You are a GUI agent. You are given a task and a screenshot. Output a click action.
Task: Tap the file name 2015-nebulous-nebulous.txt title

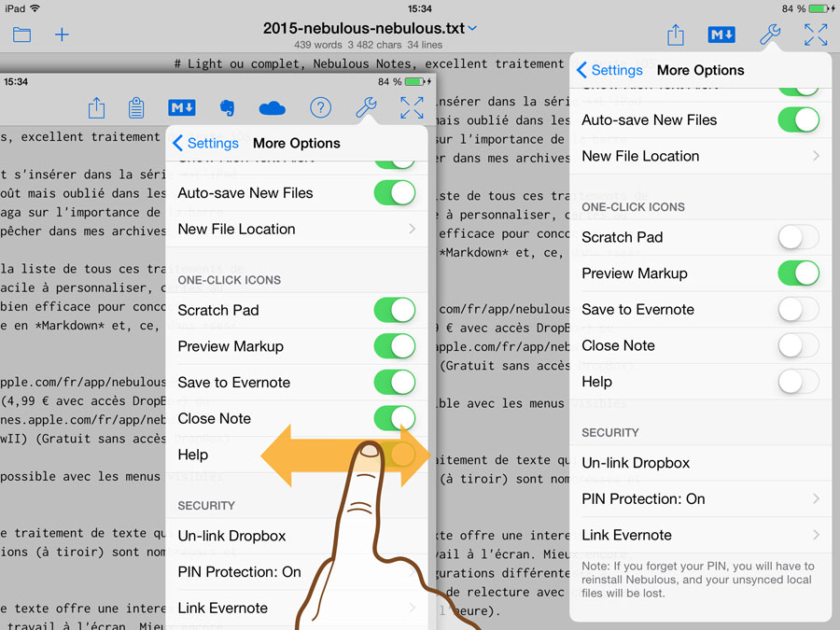(x=364, y=28)
